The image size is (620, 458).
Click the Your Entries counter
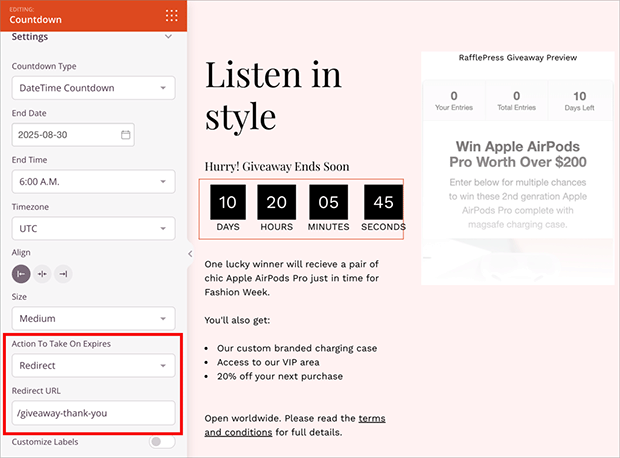pyautogui.click(x=454, y=101)
